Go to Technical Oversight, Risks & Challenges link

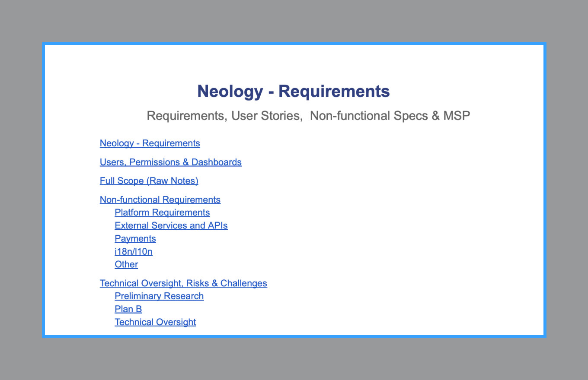click(183, 284)
